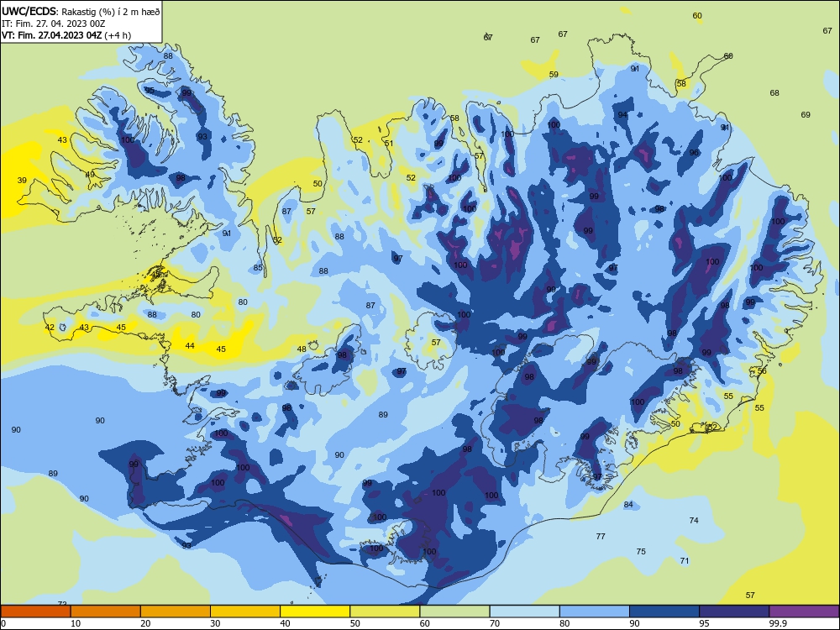Click the map value '68' in the northeast sea
Viewport: 840px width, 630px height.
(774, 92)
